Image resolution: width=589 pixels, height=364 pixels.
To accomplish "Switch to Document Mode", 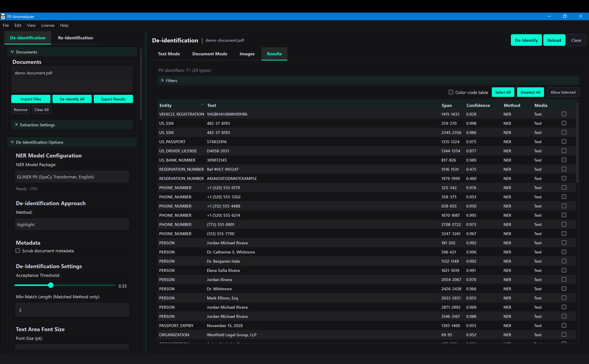I will point(209,54).
